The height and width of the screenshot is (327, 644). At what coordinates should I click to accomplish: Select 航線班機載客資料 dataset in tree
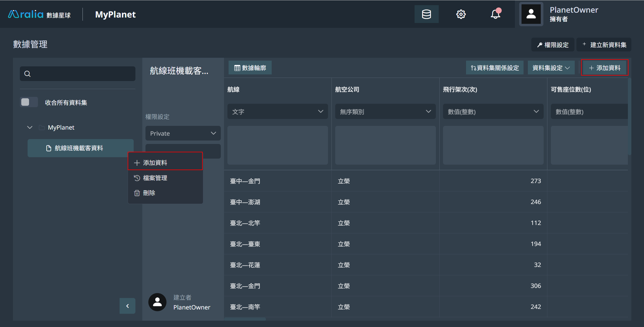pyautogui.click(x=80, y=148)
